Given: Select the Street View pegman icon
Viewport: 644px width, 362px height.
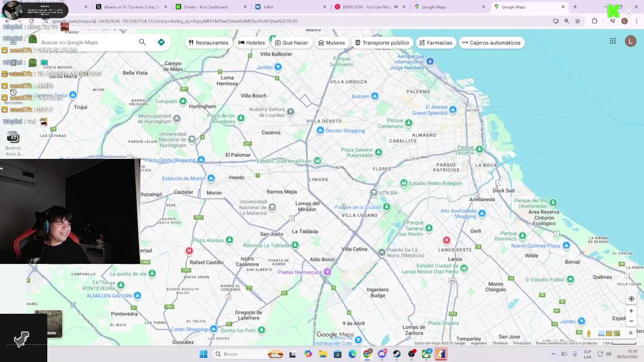Looking at the screenshot, I should 589,333.
